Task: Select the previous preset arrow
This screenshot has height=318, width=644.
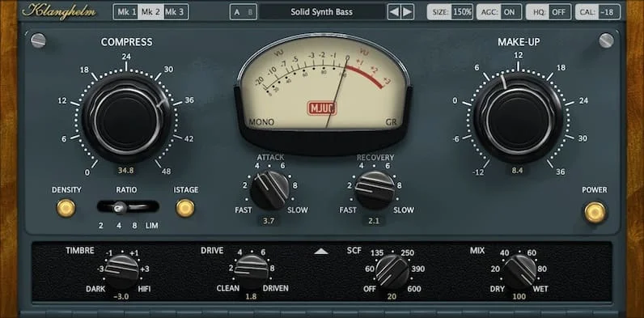Action: click(x=393, y=12)
